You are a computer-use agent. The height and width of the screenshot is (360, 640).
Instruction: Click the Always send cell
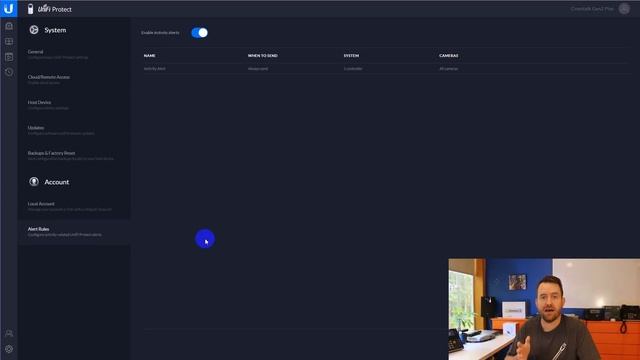tap(258, 69)
